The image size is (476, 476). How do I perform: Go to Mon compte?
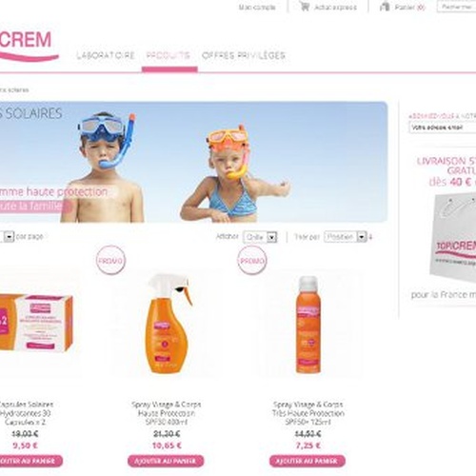tap(257, 7)
